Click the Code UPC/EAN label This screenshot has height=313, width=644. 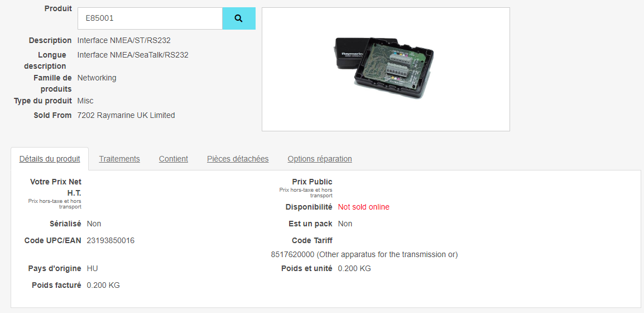[x=52, y=240]
